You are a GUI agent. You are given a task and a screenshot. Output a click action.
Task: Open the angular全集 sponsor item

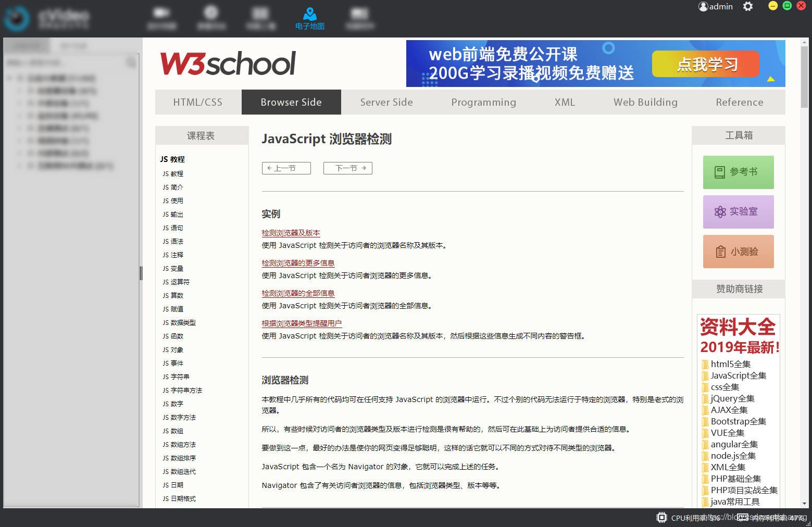[734, 444]
